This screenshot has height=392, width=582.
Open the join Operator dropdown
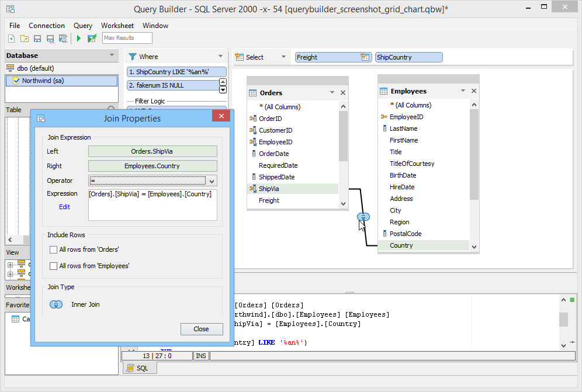point(212,181)
